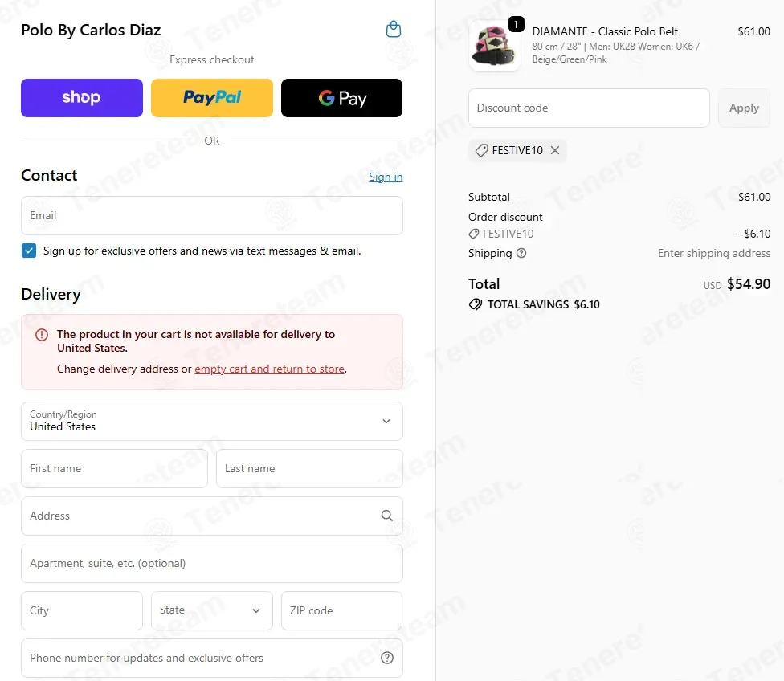The image size is (784, 681).
Task: Open the shopping bag cart icon
Action: pyautogui.click(x=394, y=29)
